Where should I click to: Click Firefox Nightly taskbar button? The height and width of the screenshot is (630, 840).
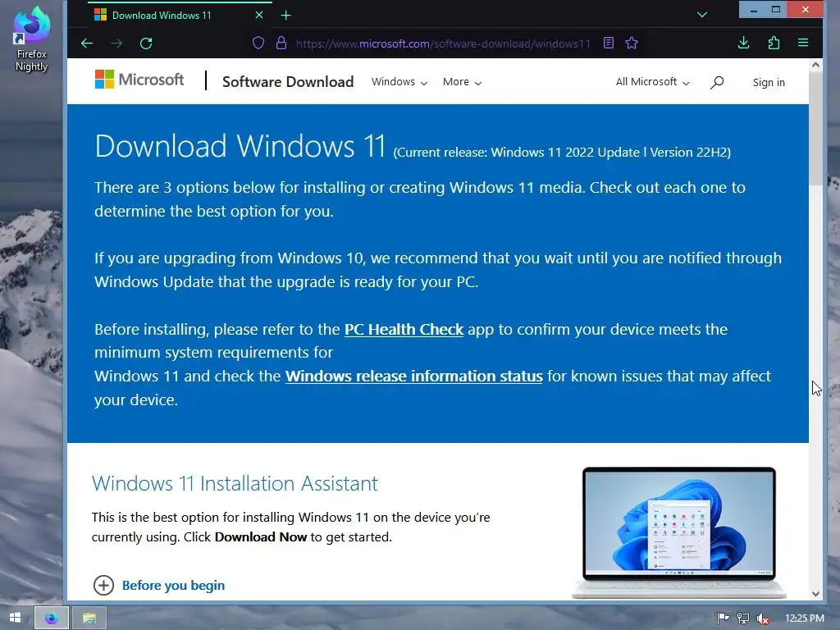[x=52, y=618]
